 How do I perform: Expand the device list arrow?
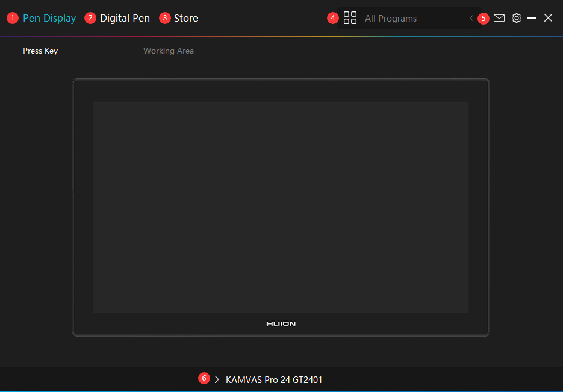[217, 379]
